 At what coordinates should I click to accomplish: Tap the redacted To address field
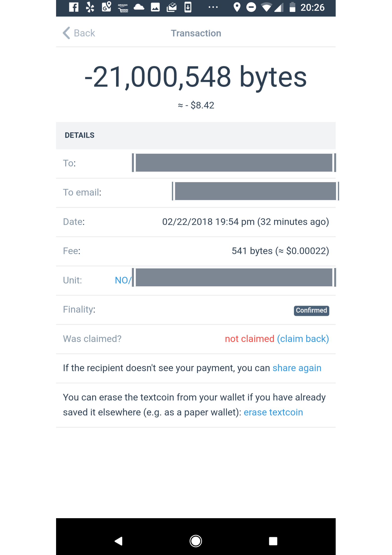pyautogui.click(x=234, y=163)
